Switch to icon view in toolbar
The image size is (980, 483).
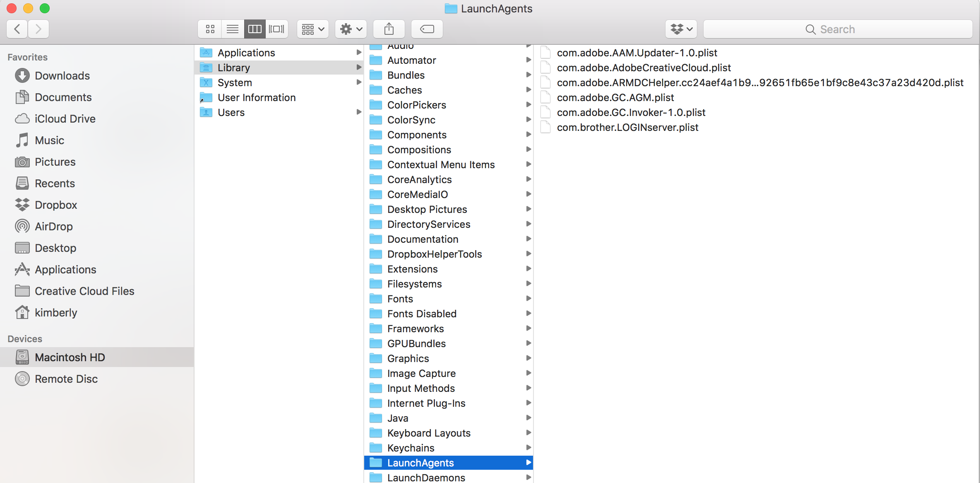[x=210, y=29]
